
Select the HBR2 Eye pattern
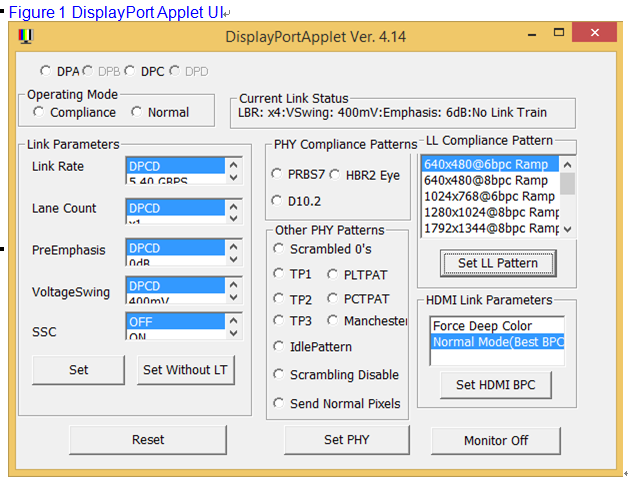point(334,175)
